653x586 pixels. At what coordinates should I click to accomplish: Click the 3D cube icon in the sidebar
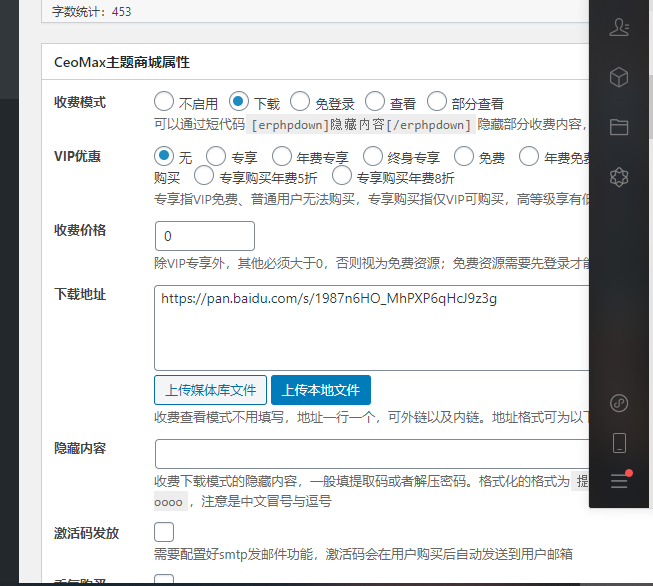tap(619, 77)
